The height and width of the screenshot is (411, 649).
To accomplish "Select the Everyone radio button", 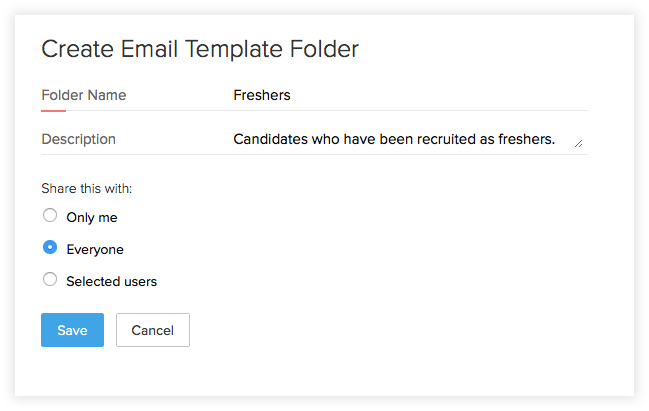I will tap(50, 248).
